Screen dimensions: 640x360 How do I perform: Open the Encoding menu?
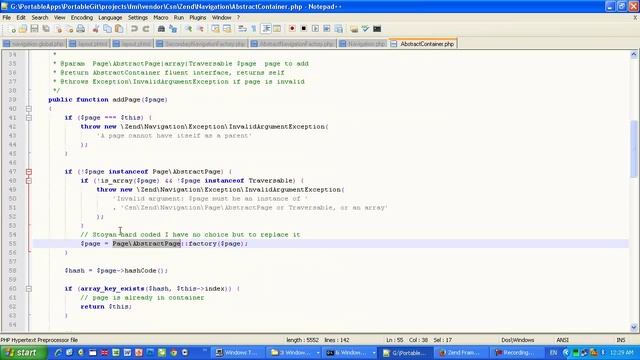[x=82, y=18]
